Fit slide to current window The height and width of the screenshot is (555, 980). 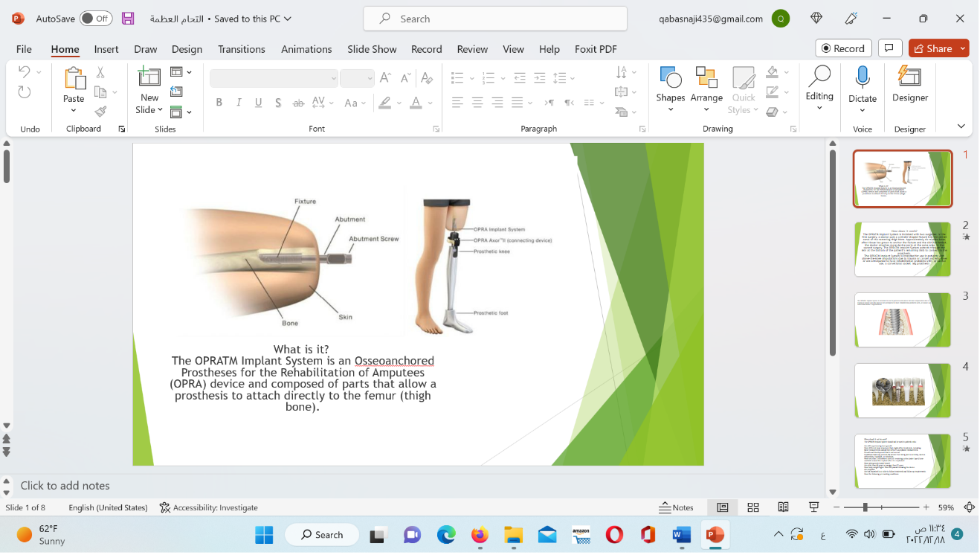pyautogui.click(x=970, y=507)
